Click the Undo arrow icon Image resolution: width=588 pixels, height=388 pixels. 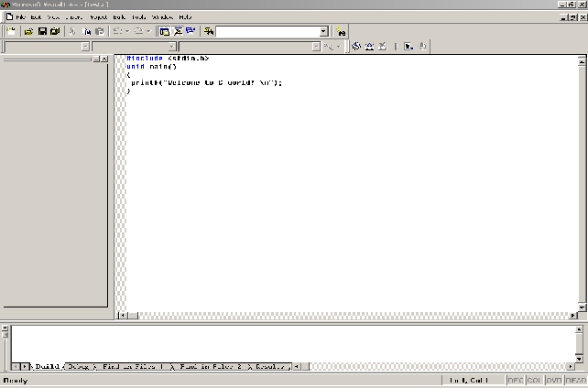click(x=117, y=31)
